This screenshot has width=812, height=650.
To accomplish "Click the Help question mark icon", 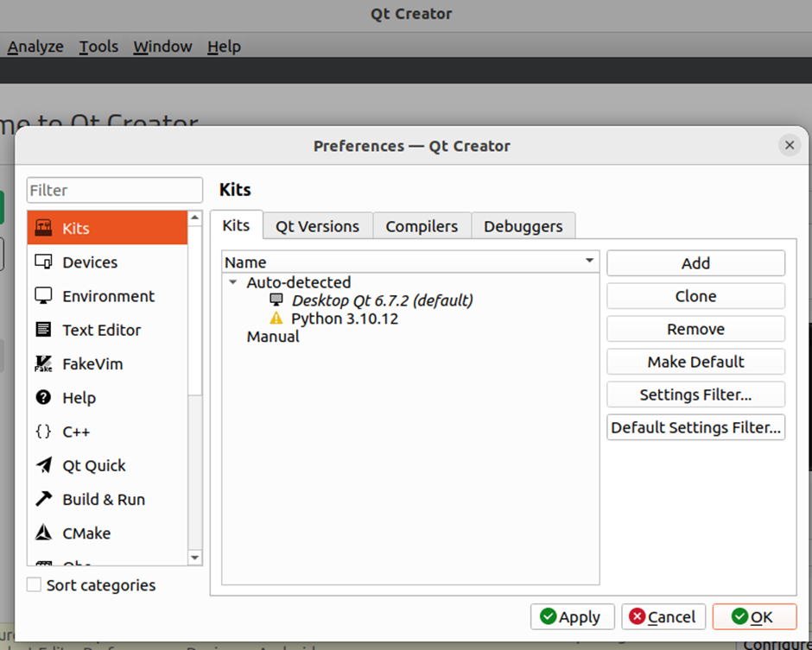I will (43, 397).
